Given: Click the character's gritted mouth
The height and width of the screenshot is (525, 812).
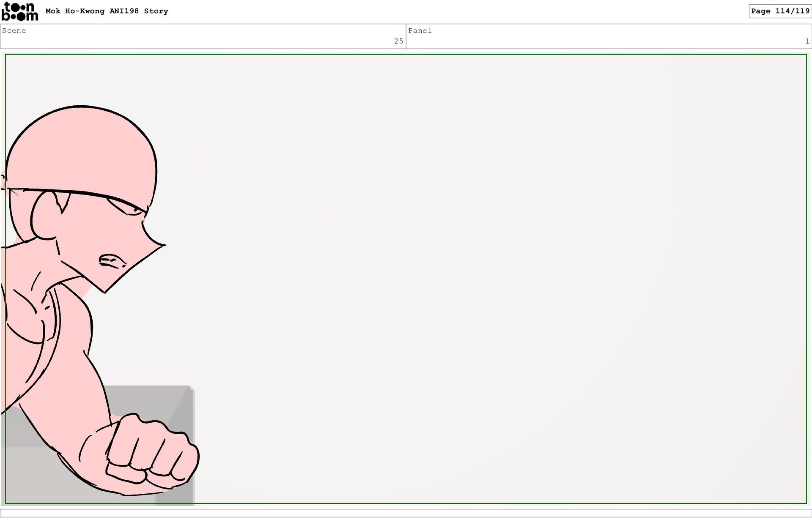Looking at the screenshot, I should (112, 261).
